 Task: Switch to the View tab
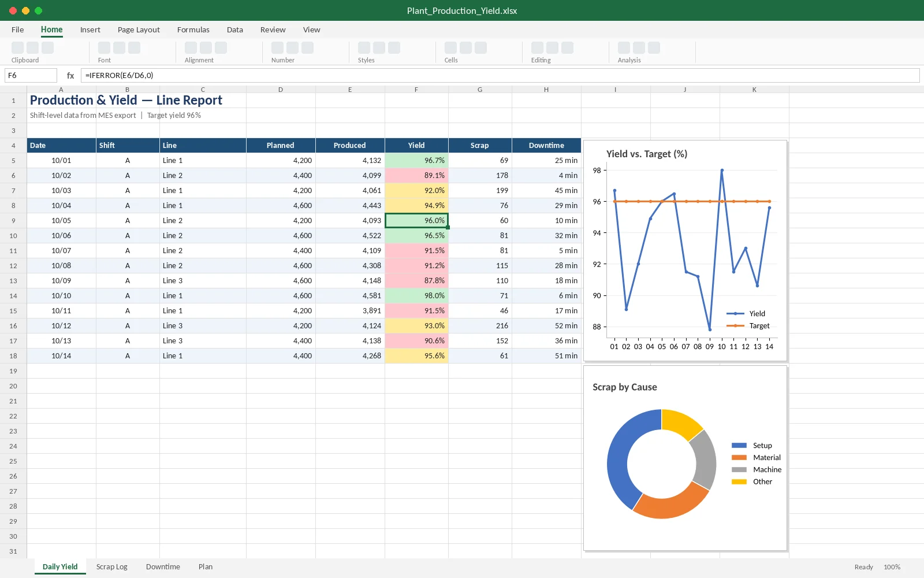point(312,29)
